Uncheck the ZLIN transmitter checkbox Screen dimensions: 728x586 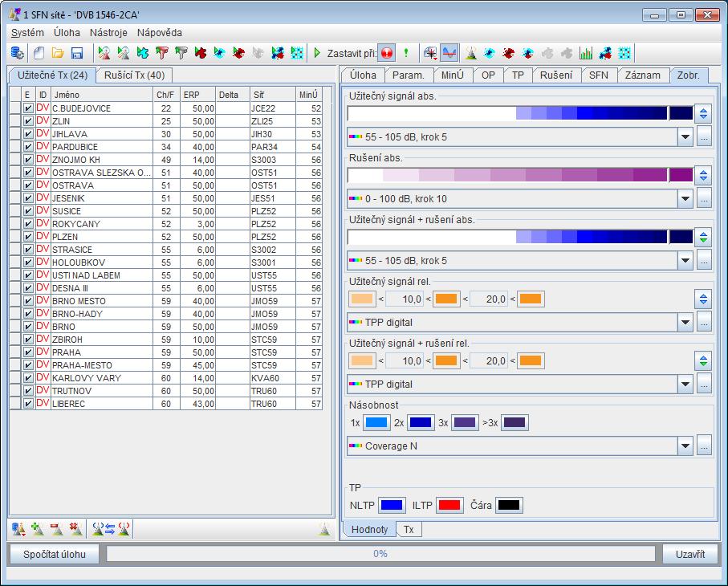pos(28,121)
